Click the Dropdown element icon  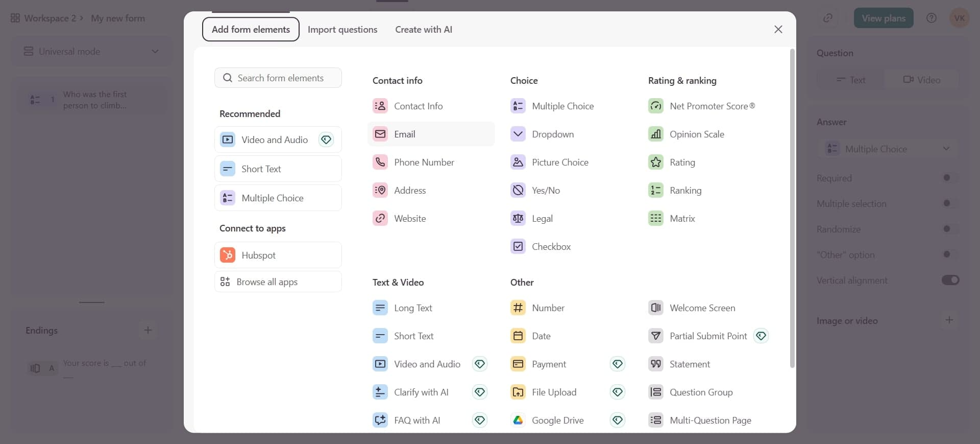[518, 134]
